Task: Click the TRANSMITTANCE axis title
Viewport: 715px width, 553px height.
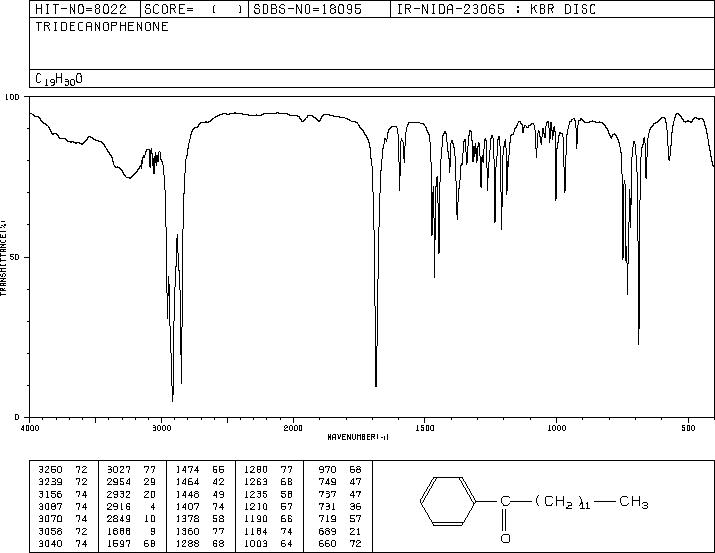Action: (x=3, y=258)
